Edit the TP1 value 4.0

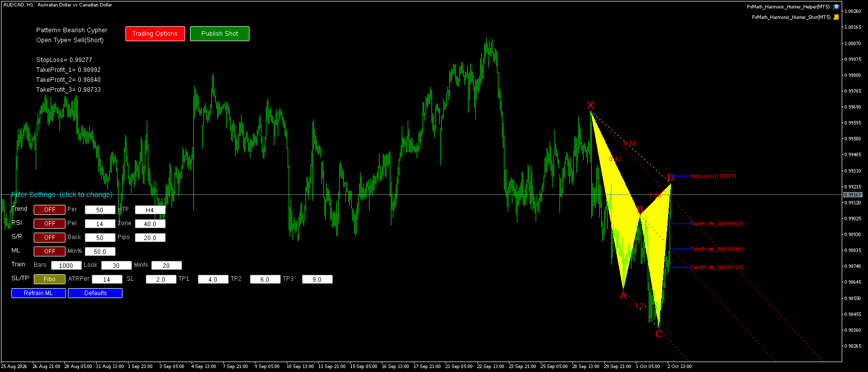(213, 279)
